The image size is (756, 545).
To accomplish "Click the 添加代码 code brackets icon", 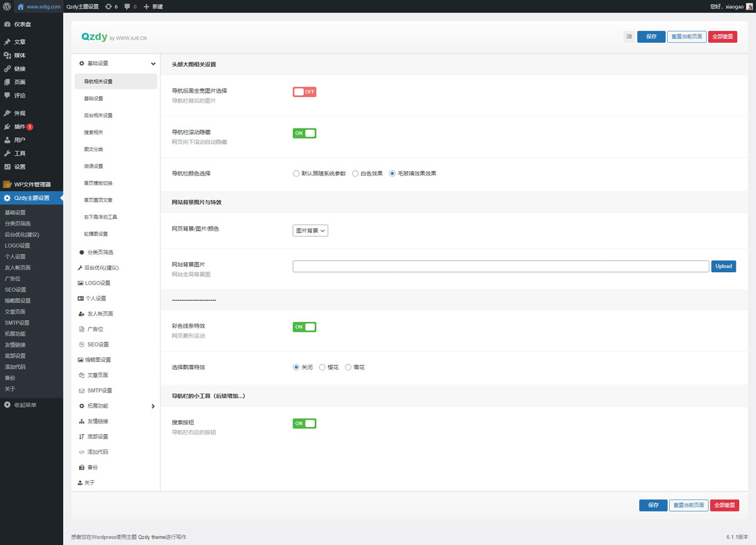I will [81, 452].
